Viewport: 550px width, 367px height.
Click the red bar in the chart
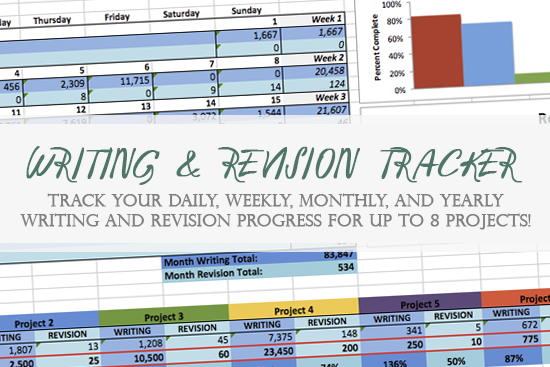click(x=437, y=51)
